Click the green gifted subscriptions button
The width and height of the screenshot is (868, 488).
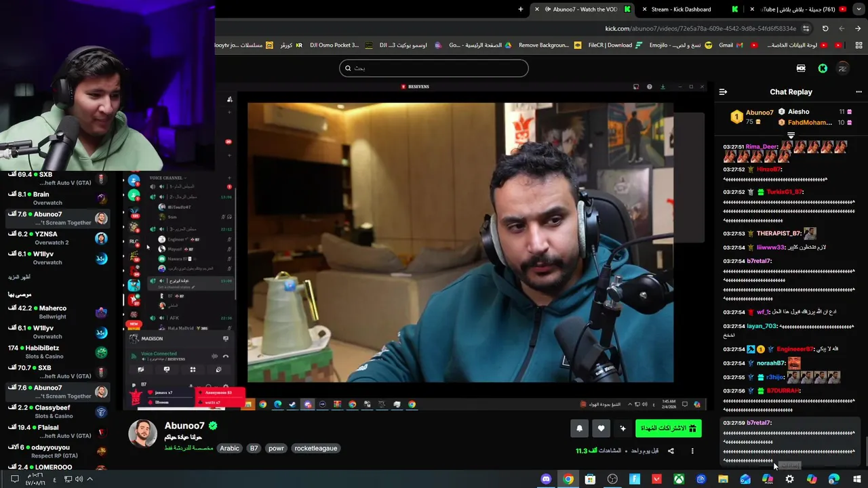pos(668,428)
